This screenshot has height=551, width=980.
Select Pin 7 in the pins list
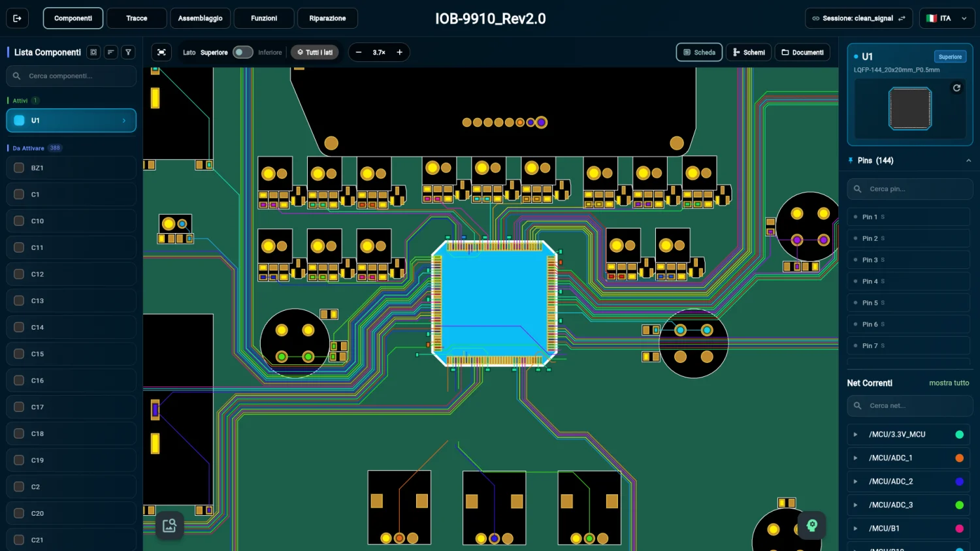(908, 346)
